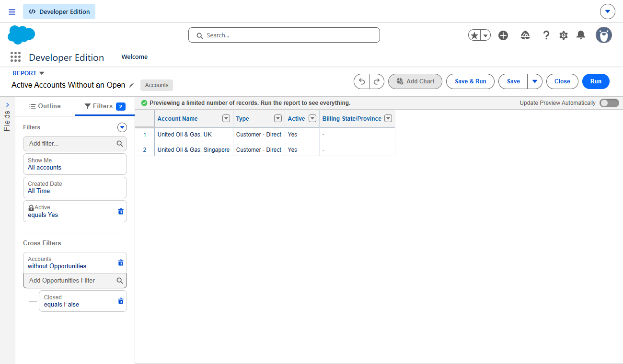Screen dimensions: 623x364
Task: Open Billing State/Province column menu arrow
Action: (x=389, y=118)
